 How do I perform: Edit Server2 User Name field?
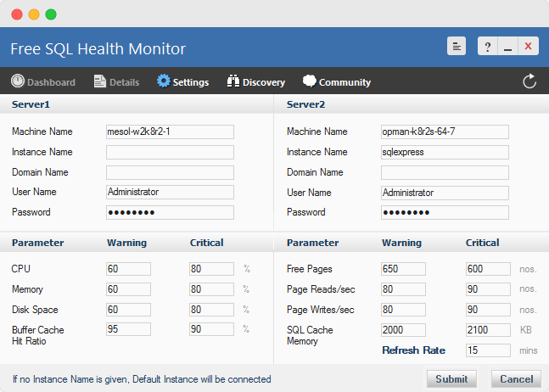[x=445, y=193]
